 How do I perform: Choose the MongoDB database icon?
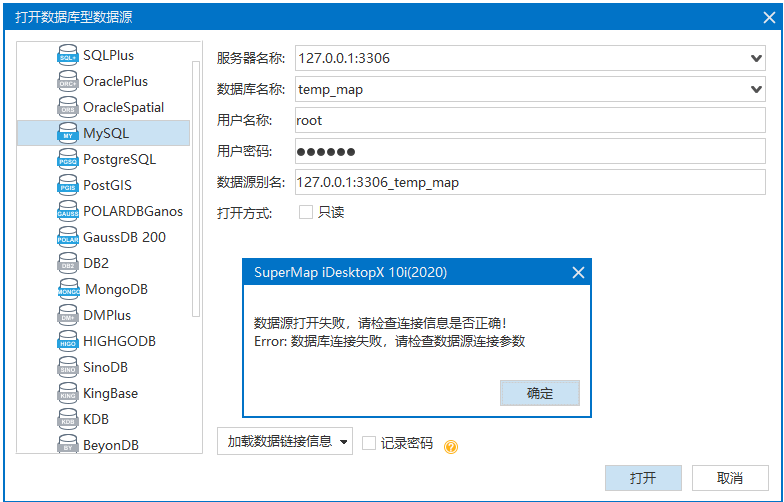point(68,289)
